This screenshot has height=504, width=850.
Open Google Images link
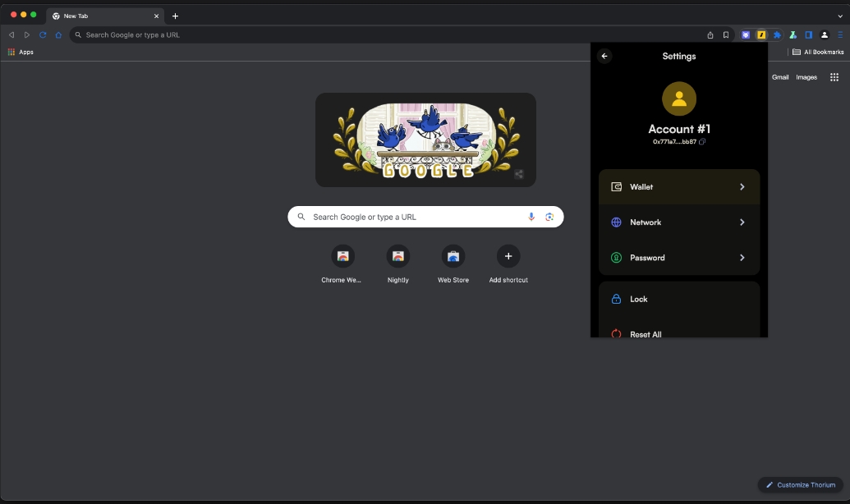(806, 77)
